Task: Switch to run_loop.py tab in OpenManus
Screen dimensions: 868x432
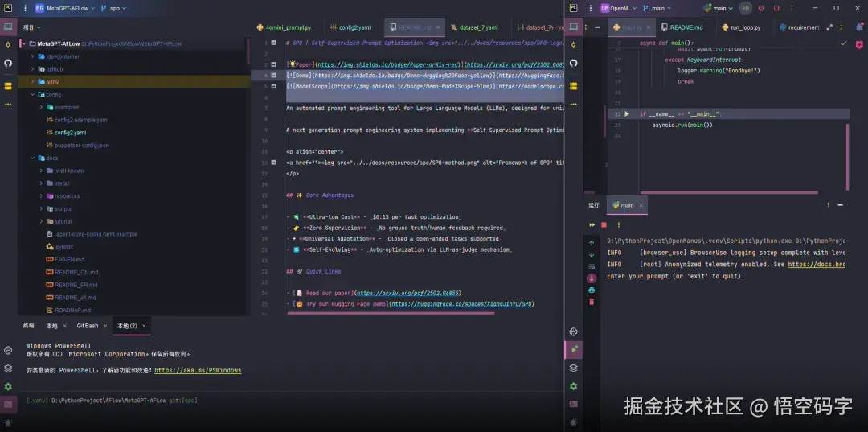Action: pos(741,27)
